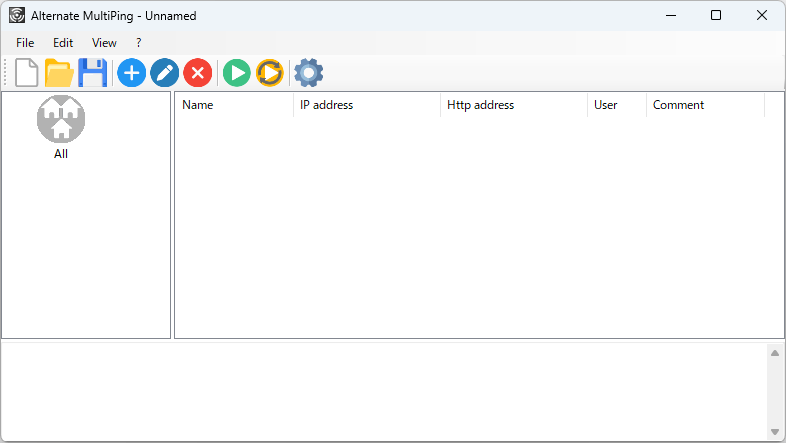This screenshot has width=786, height=443.
Task: Click the New document toolbar icon
Action: click(x=26, y=73)
